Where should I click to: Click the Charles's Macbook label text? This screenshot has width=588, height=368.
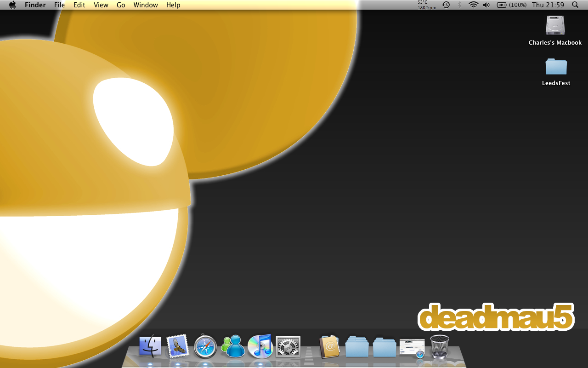(x=555, y=42)
